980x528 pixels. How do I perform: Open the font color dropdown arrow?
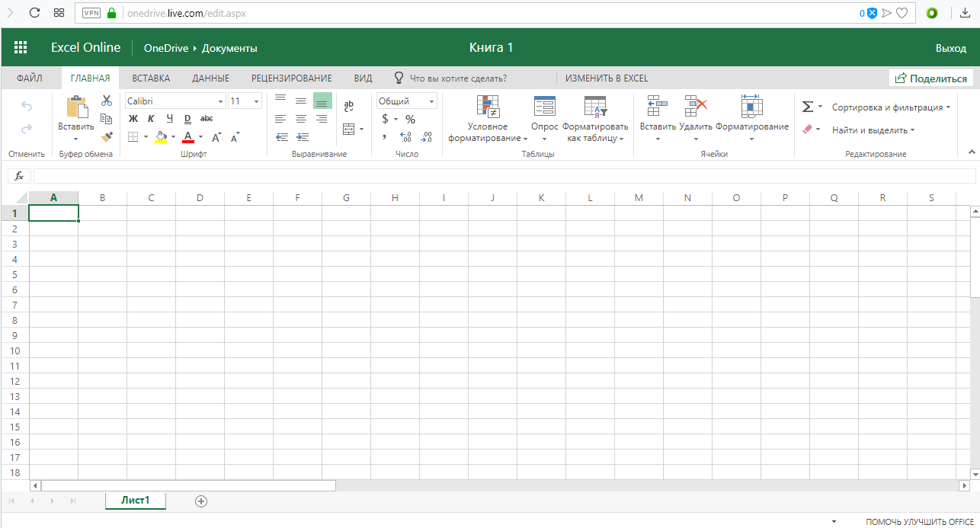tap(200, 137)
